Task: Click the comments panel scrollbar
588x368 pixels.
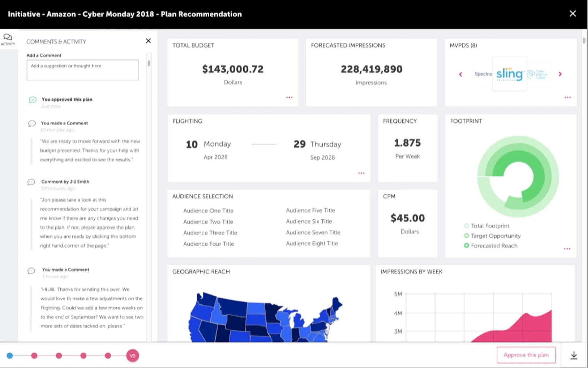Action: pos(149,63)
